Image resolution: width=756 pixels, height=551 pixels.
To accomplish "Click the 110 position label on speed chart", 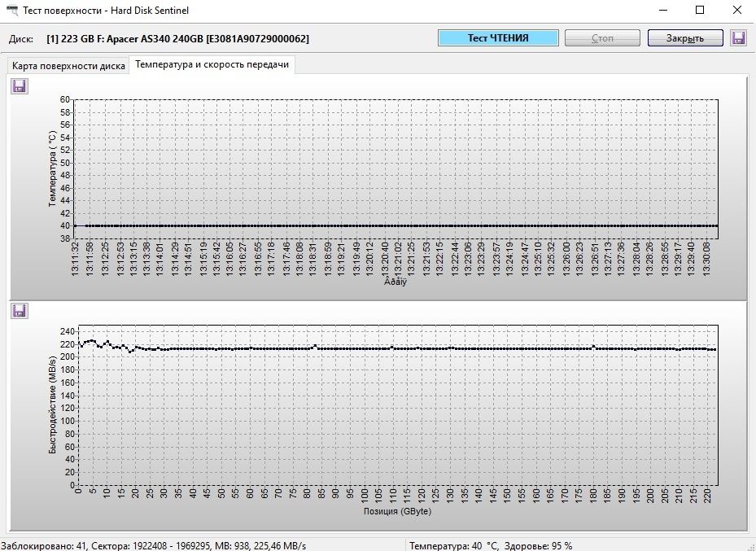I will tap(392, 495).
